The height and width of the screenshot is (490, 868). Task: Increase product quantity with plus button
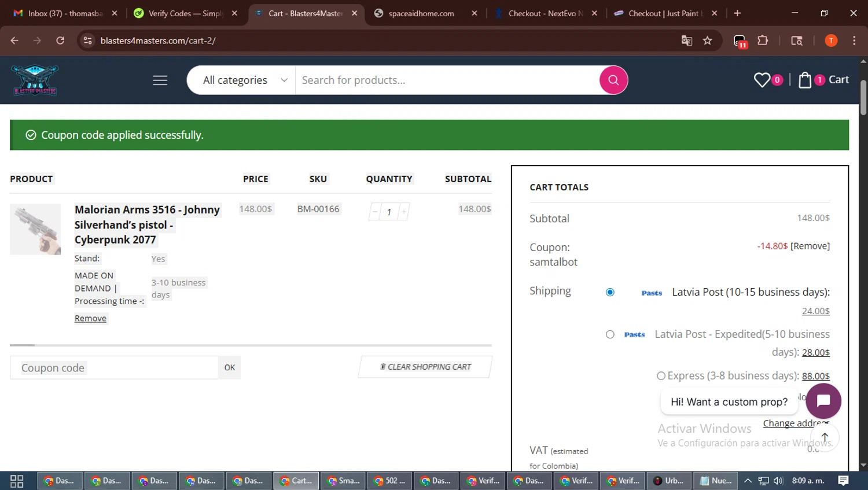click(x=403, y=212)
